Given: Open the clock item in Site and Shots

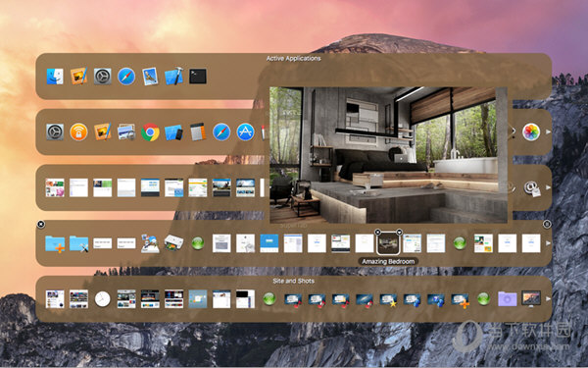Looking at the screenshot, I should [x=102, y=299].
